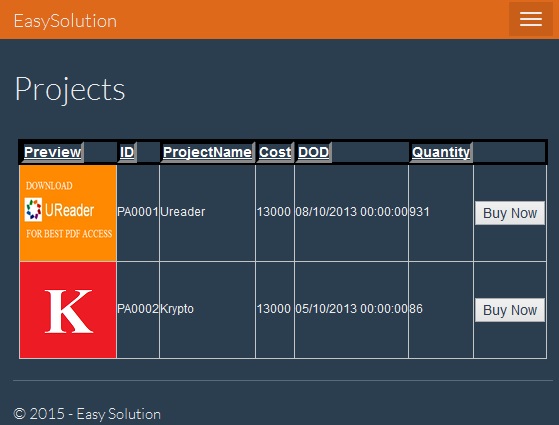Sort table by Preview column header
This screenshot has height=425, width=559.
(x=52, y=152)
